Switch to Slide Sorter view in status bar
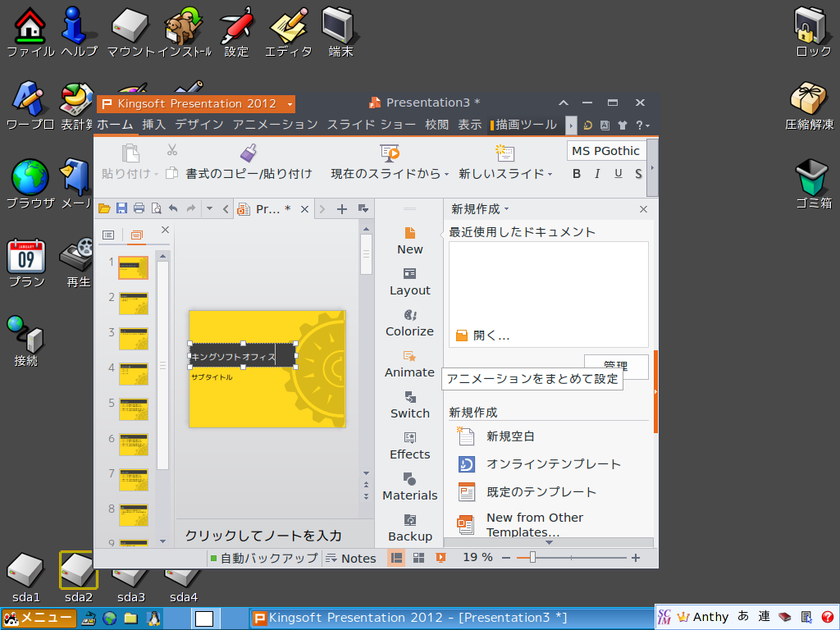 (418, 558)
